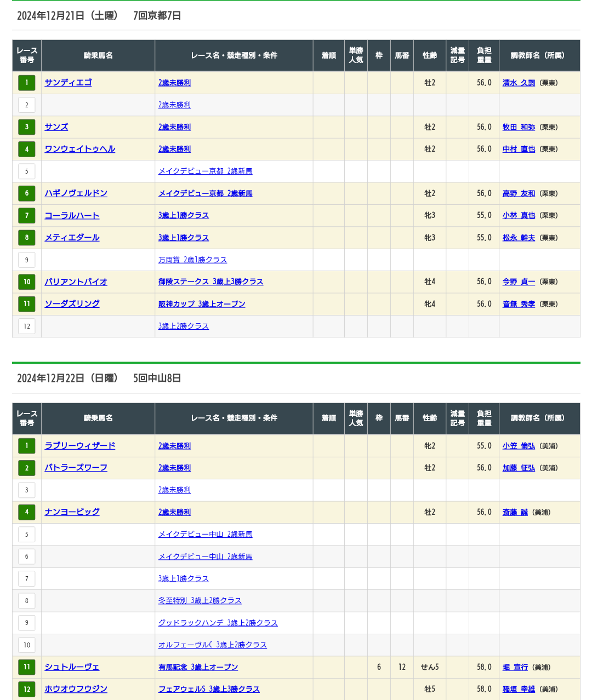Open 御陵ステークス race link
The height and width of the screenshot is (700, 592).
[211, 282]
